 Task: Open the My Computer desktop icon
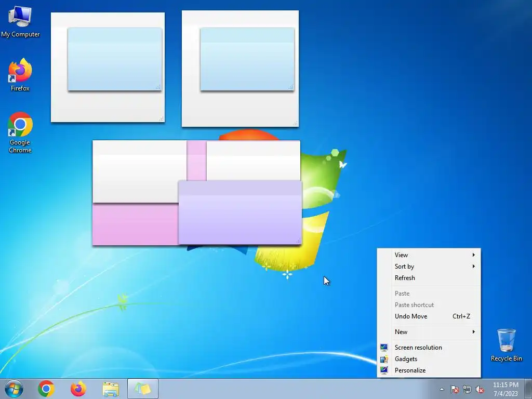(x=20, y=21)
